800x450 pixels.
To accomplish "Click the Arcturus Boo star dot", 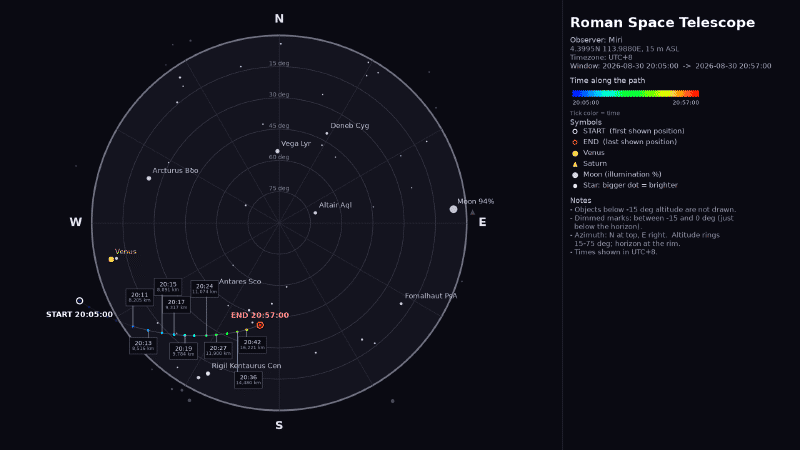I will coord(149,179).
